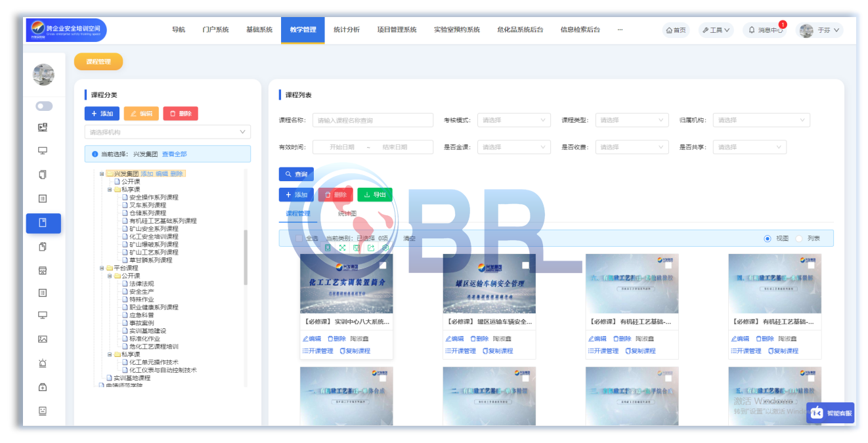This screenshot has width=868, height=443.
Task: Select 安全操作系列课程 in the tree
Action: pyautogui.click(x=154, y=197)
